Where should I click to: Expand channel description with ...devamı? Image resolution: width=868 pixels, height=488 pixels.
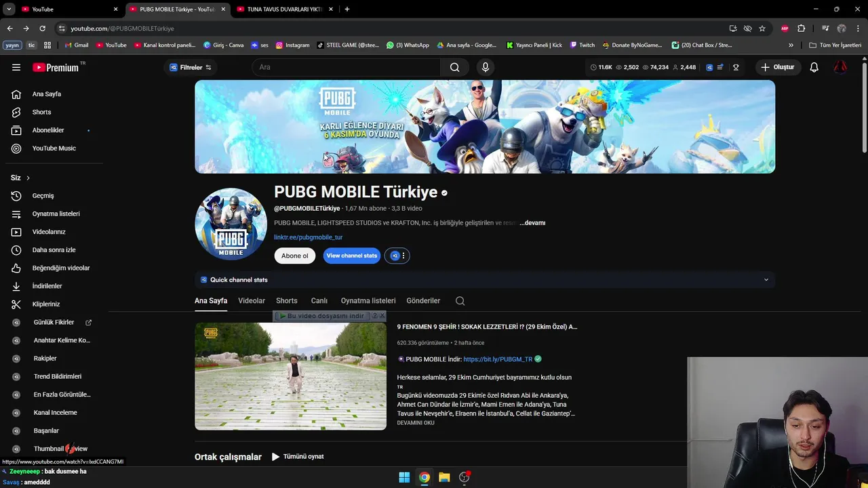tap(532, 223)
